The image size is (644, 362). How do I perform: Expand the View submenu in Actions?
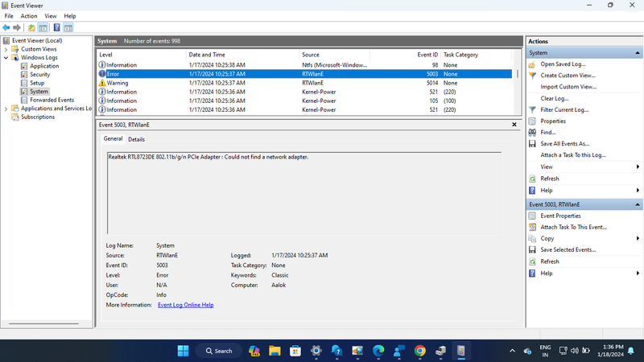tap(638, 167)
